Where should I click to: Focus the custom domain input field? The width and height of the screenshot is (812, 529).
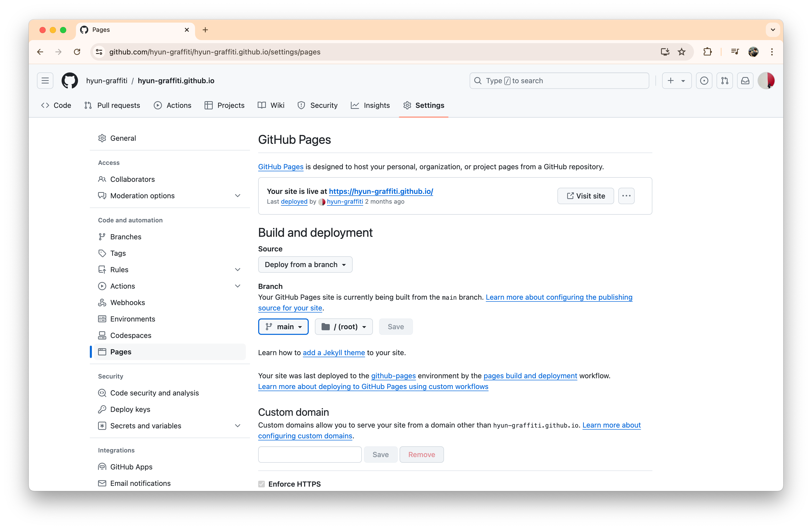[310, 454]
